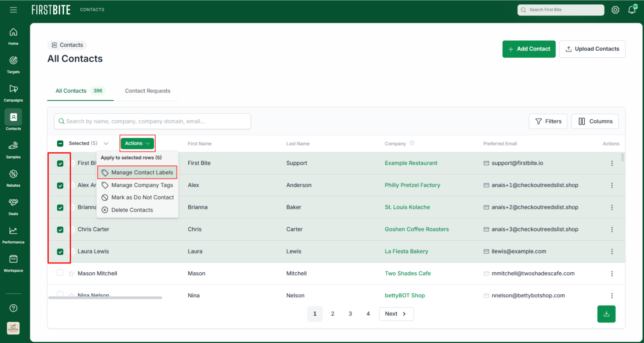Open row actions for Alex Anderson
The height and width of the screenshot is (343, 644).
(612, 185)
